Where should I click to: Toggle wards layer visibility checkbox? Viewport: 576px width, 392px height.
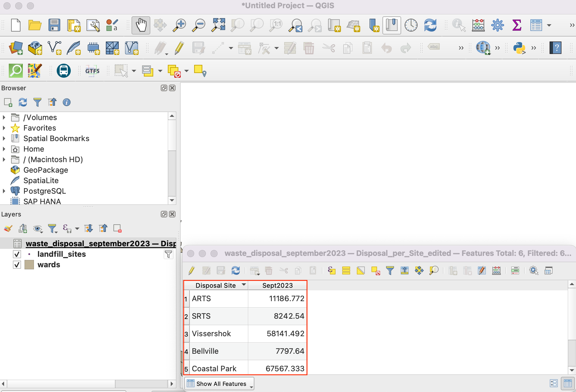point(17,265)
